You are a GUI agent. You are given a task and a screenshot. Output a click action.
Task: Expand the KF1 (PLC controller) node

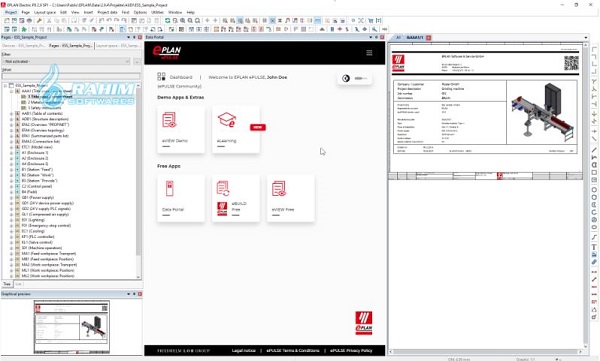[x=11, y=237]
